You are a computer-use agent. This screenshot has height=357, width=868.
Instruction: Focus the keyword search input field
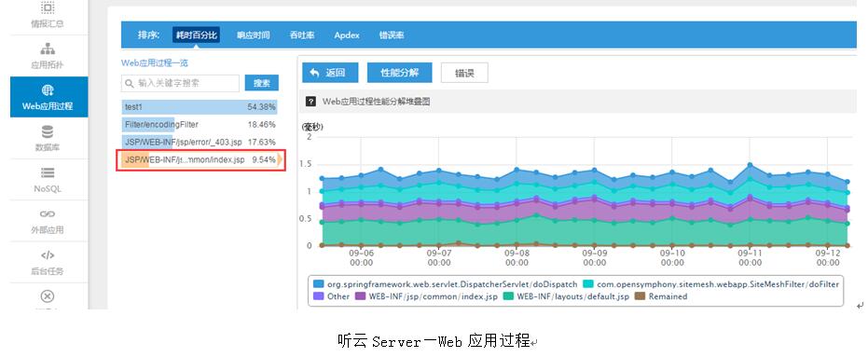tap(181, 84)
